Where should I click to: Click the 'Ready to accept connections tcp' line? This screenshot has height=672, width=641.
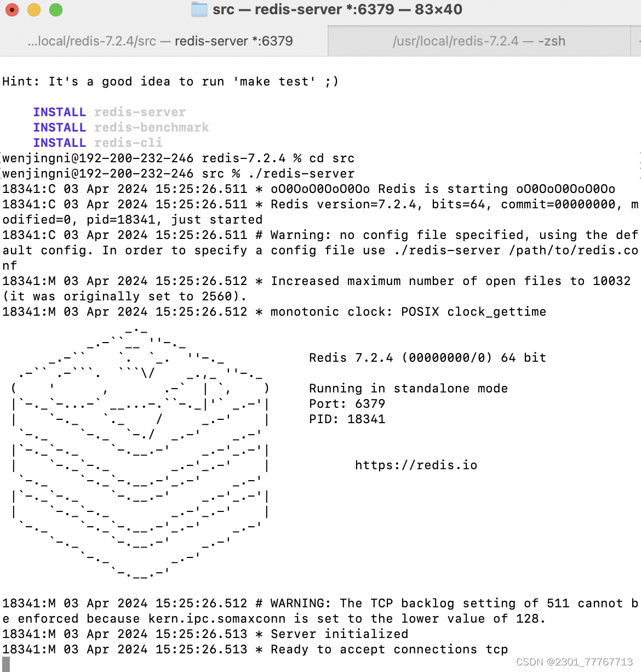coord(255,650)
